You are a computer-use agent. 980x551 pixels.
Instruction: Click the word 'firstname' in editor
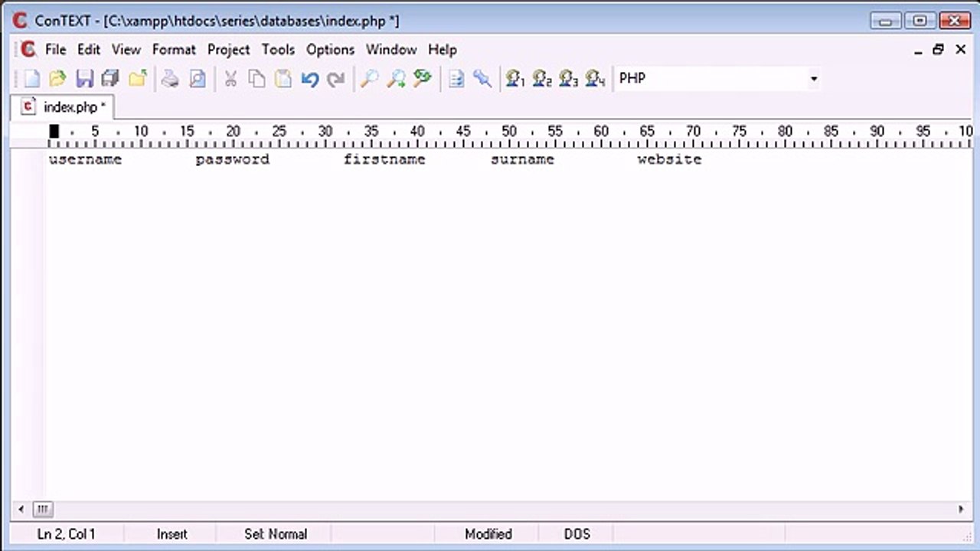(x=384, y=159)
